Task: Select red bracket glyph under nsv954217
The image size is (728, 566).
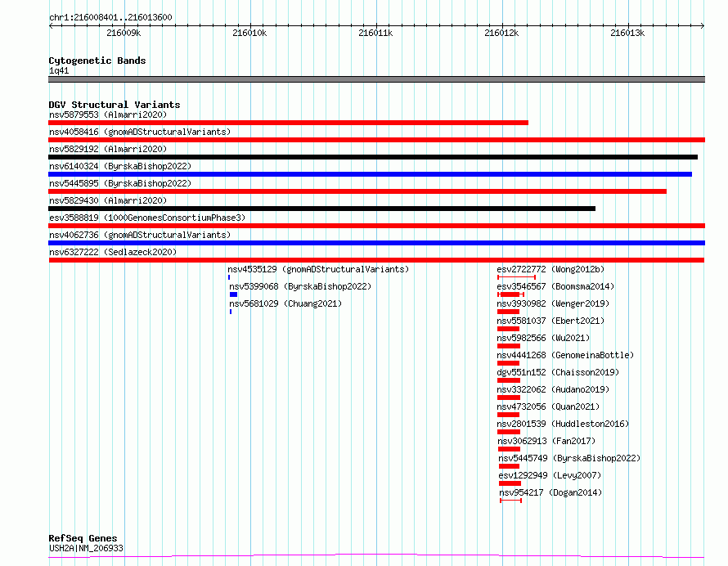Action: pyautogui.click(x=510, y=501)
